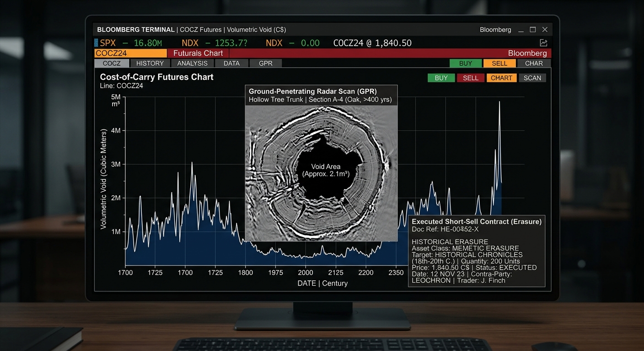Switch to the COCZ tab
Screen dimensions: 644x351
(x=112, y=64)
